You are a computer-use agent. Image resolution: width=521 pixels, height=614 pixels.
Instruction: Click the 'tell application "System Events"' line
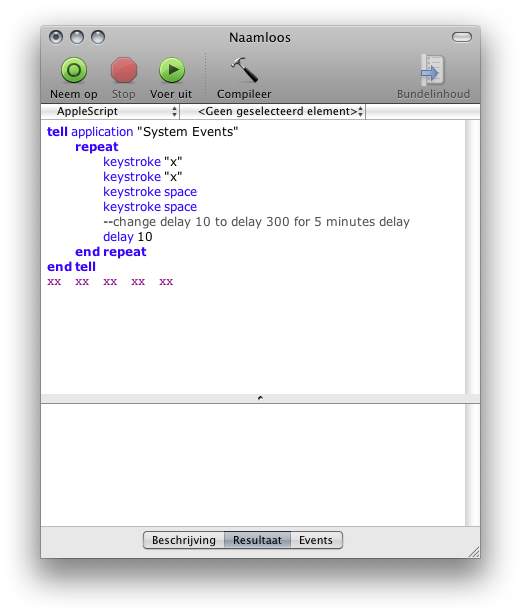(x=142, y=132)
